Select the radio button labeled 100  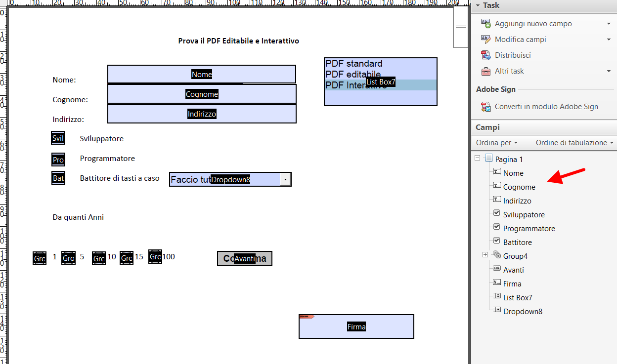[x=155, y=257]
